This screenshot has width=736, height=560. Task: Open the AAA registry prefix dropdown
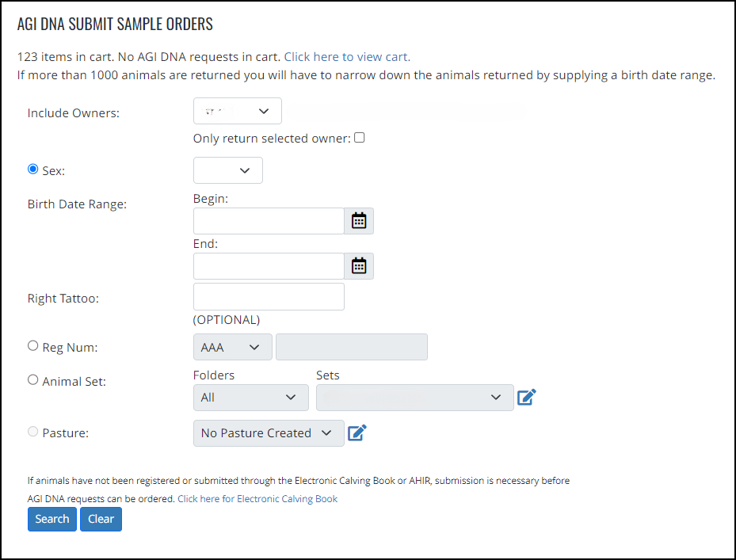233,347
